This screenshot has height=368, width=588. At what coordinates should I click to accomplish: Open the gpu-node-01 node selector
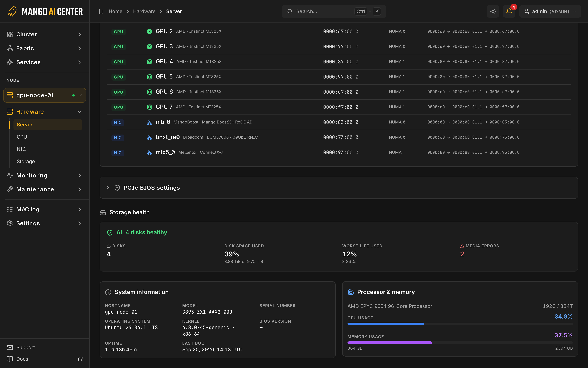(45, 95)
